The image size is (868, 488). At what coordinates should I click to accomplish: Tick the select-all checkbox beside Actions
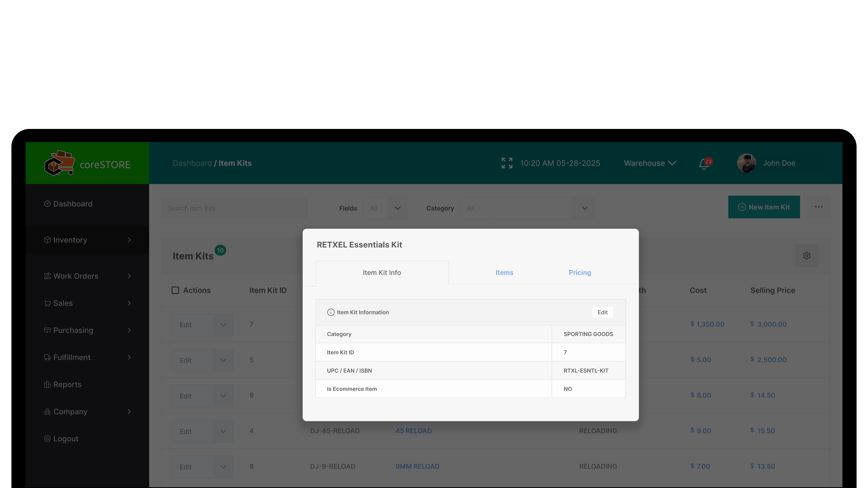coord(175,290)
